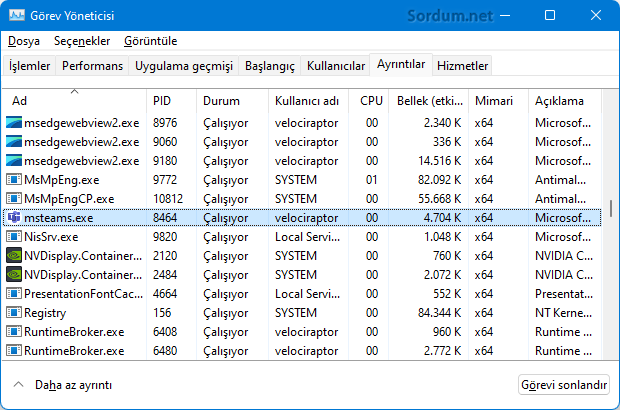Click icon of msedgewebview2.exe PID 9060
The height and width of the screenshot is (410, 620).
[14, 142]
